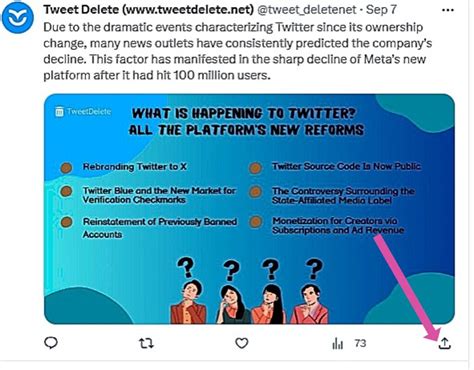
Task: Click the 'Rebranding Twitter to X' bullet
Action: click(x=134, y=166)
